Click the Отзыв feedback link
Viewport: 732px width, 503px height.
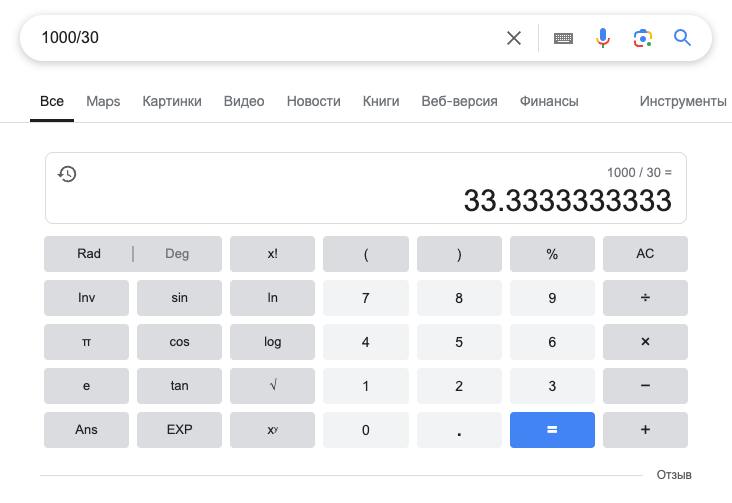click(x=674, y=475)
